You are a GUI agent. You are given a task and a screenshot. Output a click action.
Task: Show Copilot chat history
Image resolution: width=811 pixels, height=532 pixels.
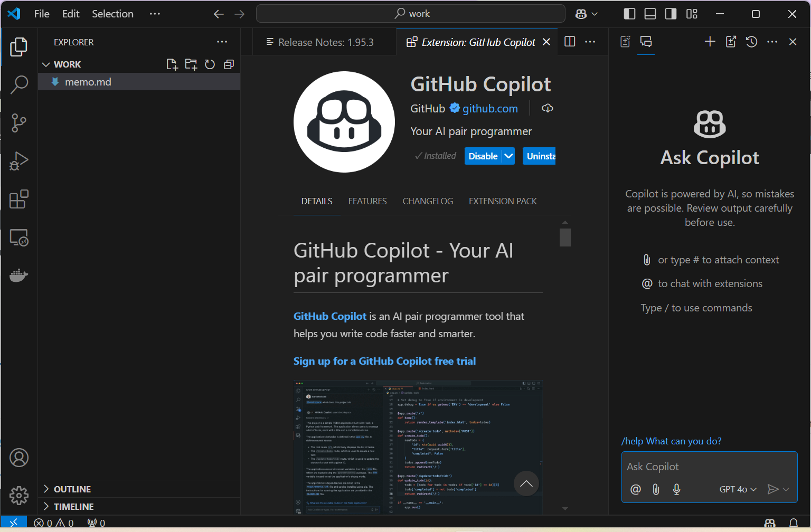tap(751, 42)
